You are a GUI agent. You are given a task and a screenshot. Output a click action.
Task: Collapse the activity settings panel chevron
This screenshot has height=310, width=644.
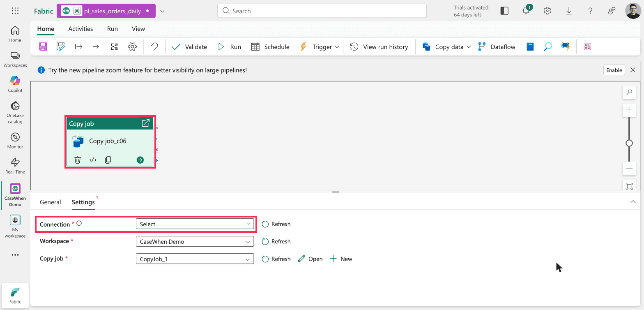tap(632, 202)
